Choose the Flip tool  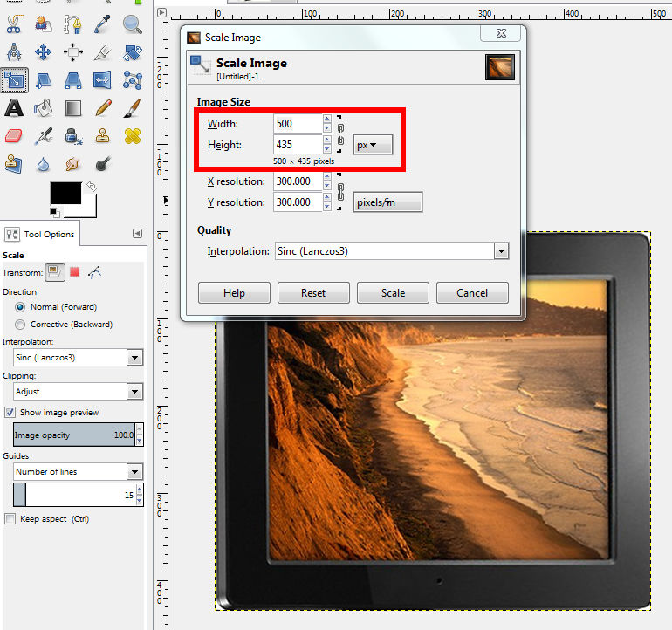[x=103, y=80]
